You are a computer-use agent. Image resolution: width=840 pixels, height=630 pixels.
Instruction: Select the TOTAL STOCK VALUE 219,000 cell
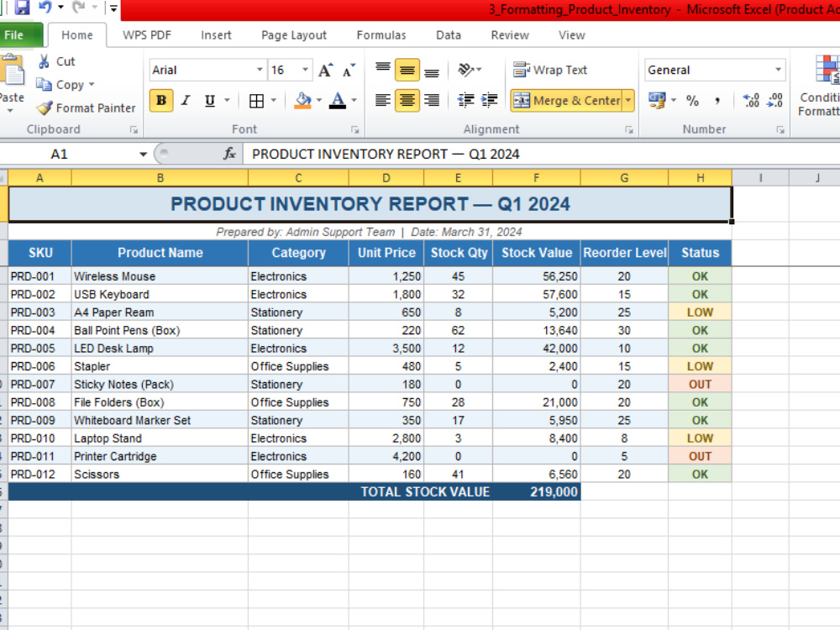[x=536, y=491]
